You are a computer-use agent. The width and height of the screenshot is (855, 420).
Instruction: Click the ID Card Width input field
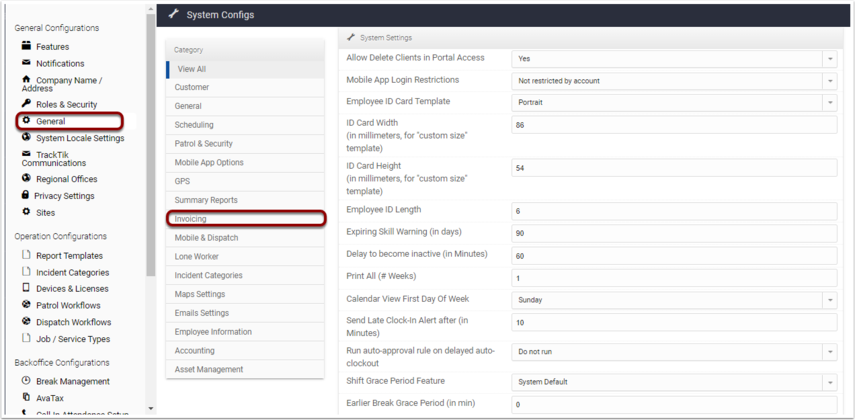[x=674, y=125]
